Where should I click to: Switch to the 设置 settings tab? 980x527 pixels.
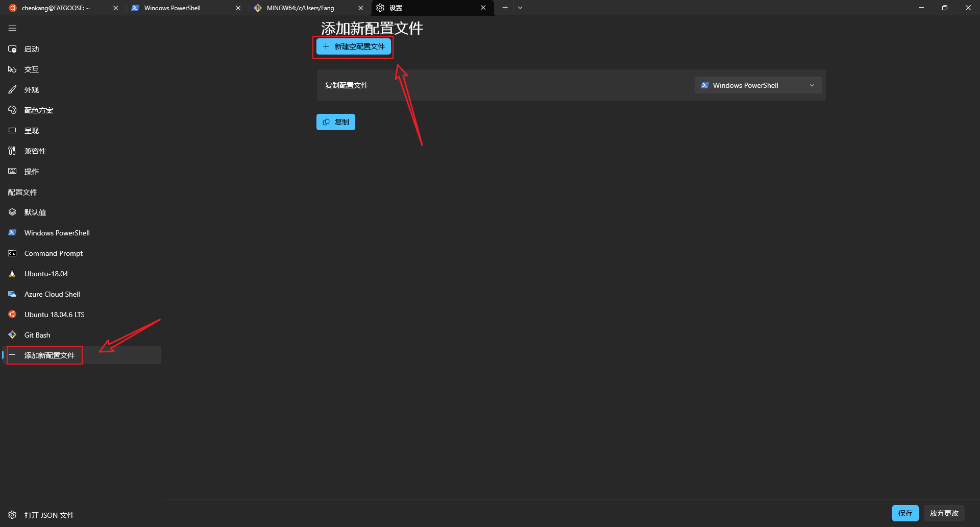(432, 8)
